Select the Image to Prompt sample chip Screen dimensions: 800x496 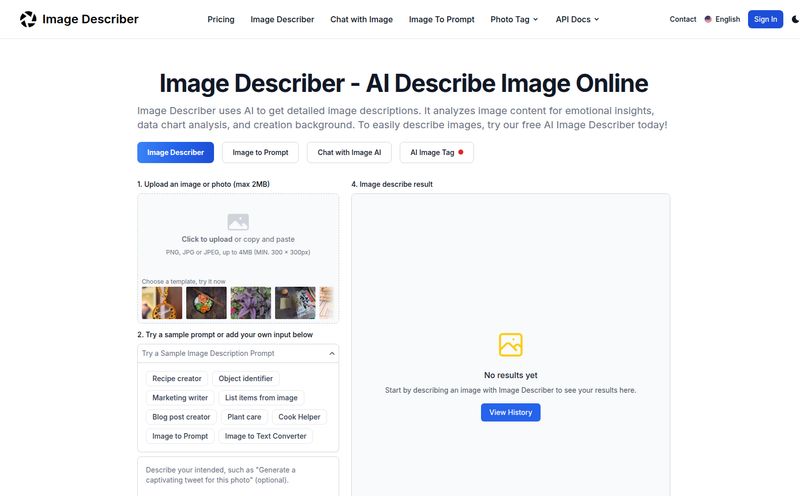pos(180,436)
